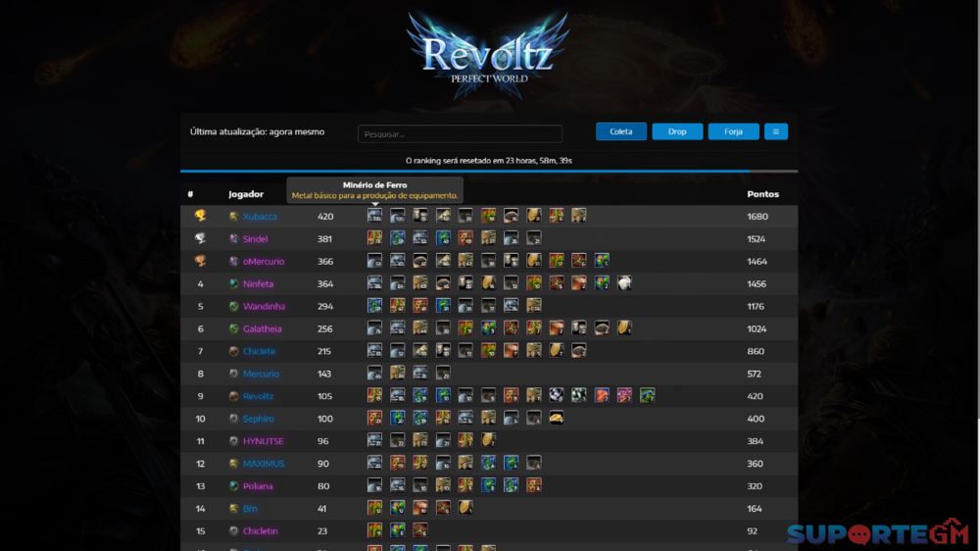Switch to the Drop ranking

coord(677,131)
